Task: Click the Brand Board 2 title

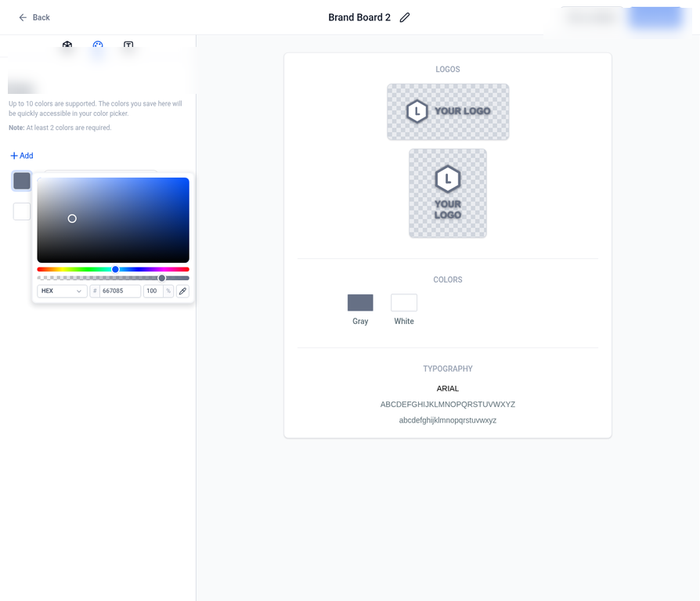Action: pyautogui.click(x=359, y=17)
